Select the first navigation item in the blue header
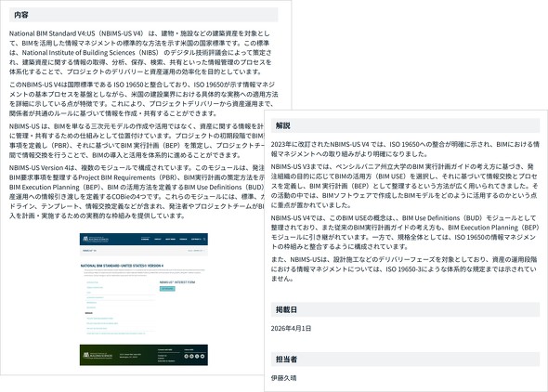 click(145, 239)
